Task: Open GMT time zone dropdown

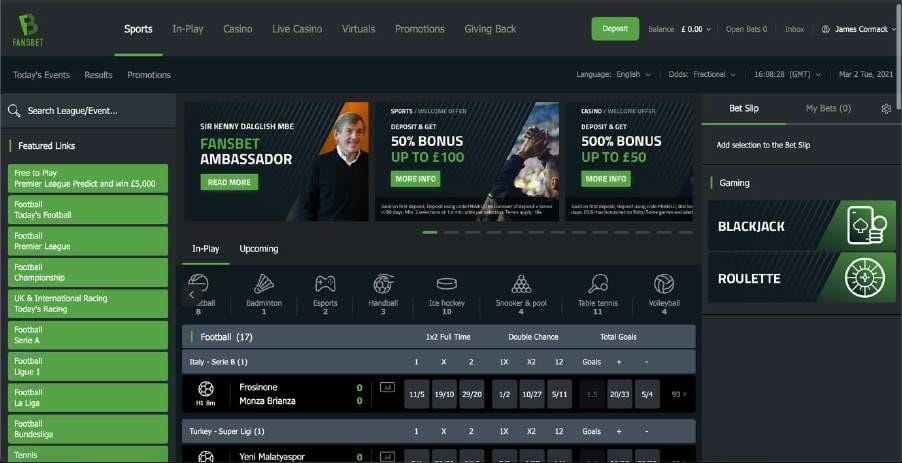Action: (788, 75)
